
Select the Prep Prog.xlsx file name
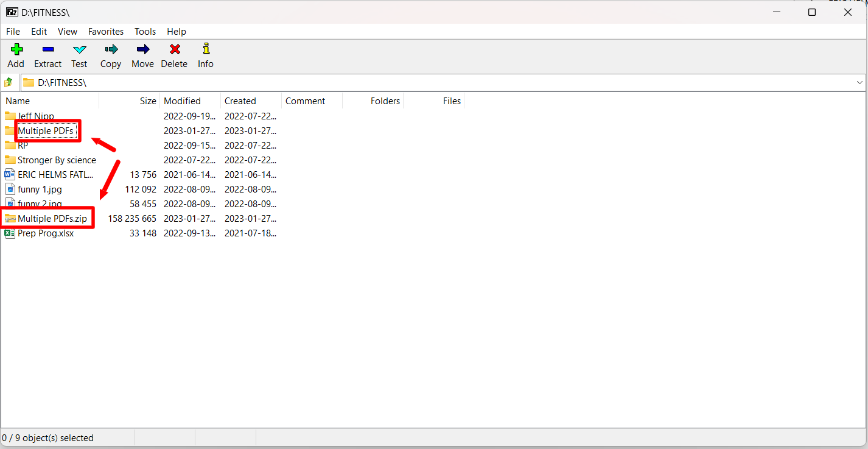pos(46,233)
